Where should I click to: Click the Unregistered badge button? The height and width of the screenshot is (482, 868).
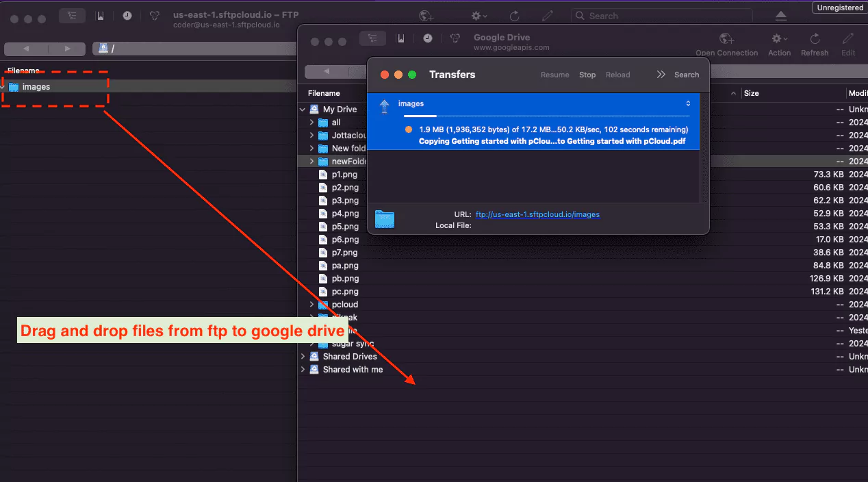(x=840, y=8)
